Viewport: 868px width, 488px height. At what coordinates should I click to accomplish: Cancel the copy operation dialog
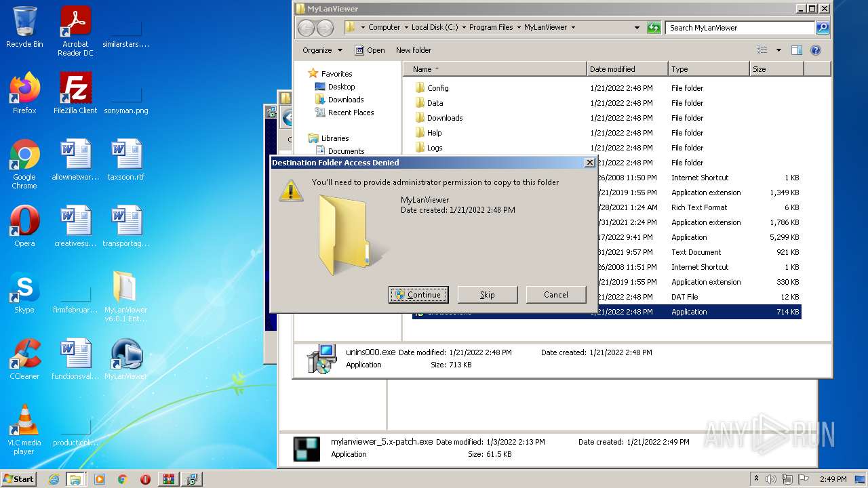click(556, 295)
